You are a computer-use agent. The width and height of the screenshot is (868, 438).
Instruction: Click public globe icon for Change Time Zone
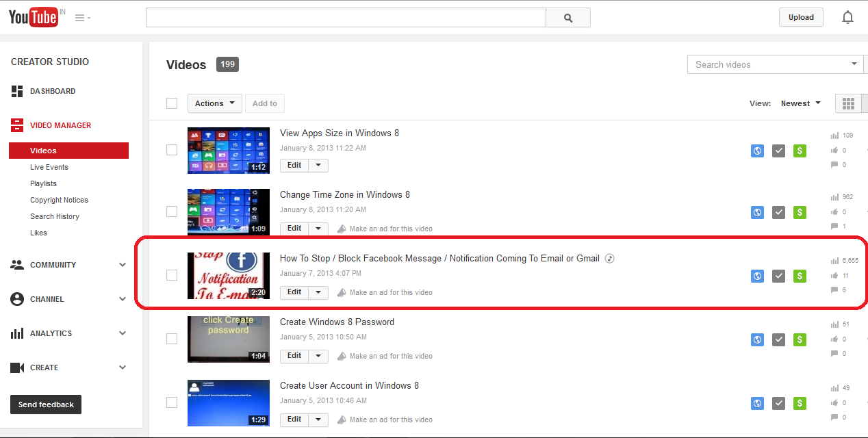pyautogui.click(x=757, y=212)
